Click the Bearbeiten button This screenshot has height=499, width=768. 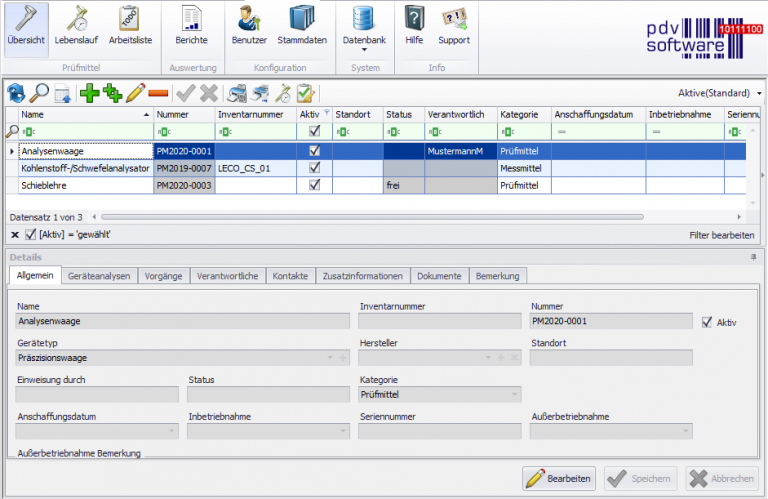coord(559,479)
